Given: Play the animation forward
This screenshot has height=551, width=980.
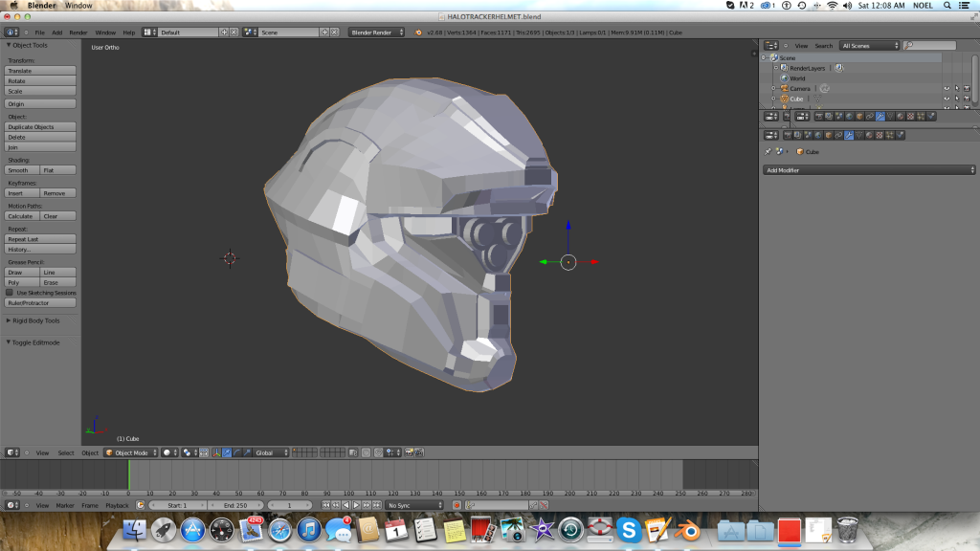Looking at the screenshot, I should [x=356, y=505].
